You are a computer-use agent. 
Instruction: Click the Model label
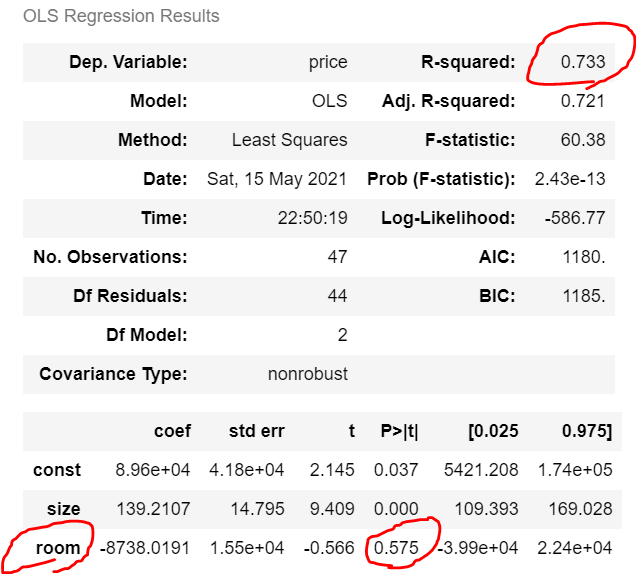coord(159,101)
